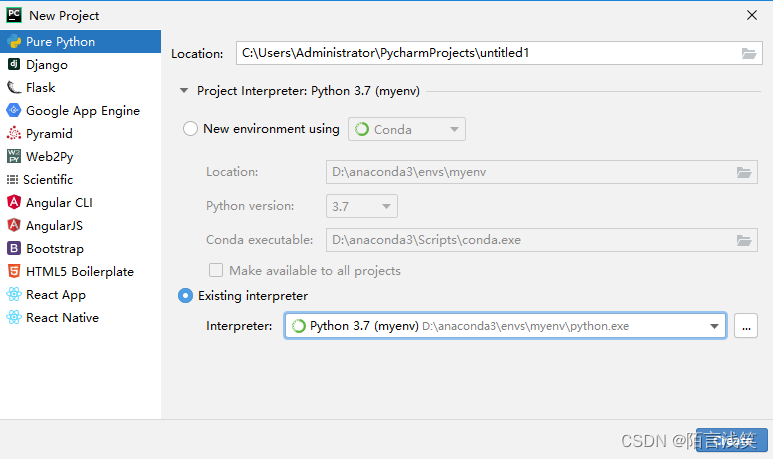Click environment Location field D:\anaconda3\envs\myenv

(x=542, y=172)
